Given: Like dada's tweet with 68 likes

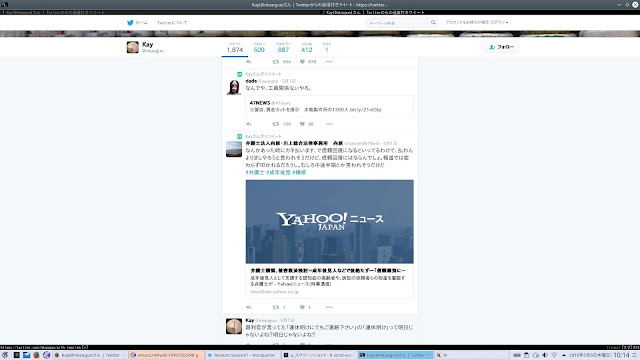Looking at the screenshot, I should 302,124.
